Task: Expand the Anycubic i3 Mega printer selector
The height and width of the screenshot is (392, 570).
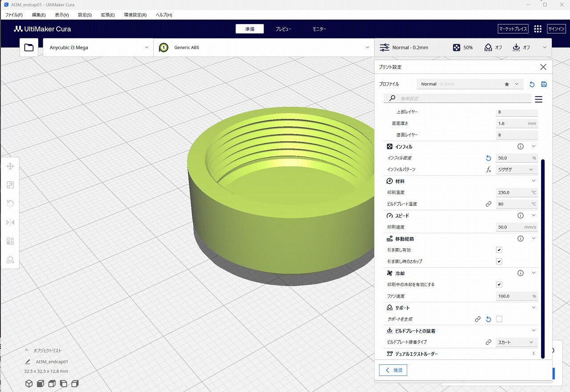Action: click(x=98, y=47)
